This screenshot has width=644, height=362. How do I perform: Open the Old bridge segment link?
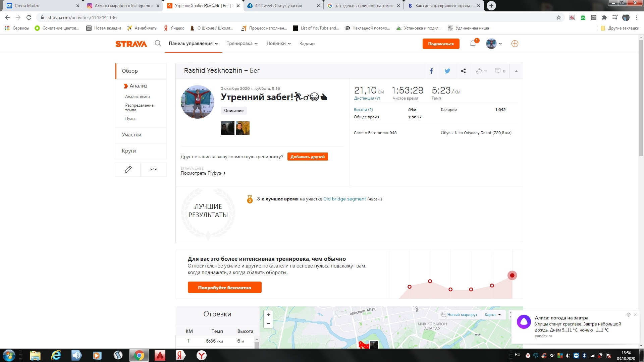click(344, 199)
